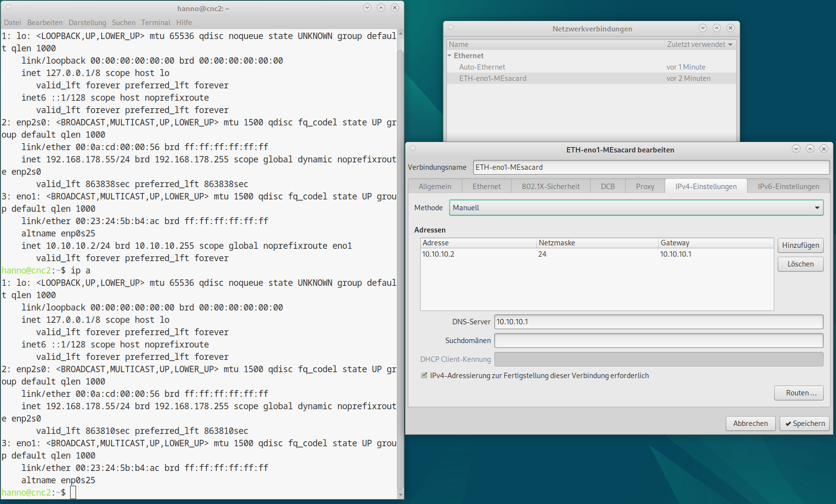
Task: Close the hanno@cnc2 terminal window
Action: tap(395, 8)
